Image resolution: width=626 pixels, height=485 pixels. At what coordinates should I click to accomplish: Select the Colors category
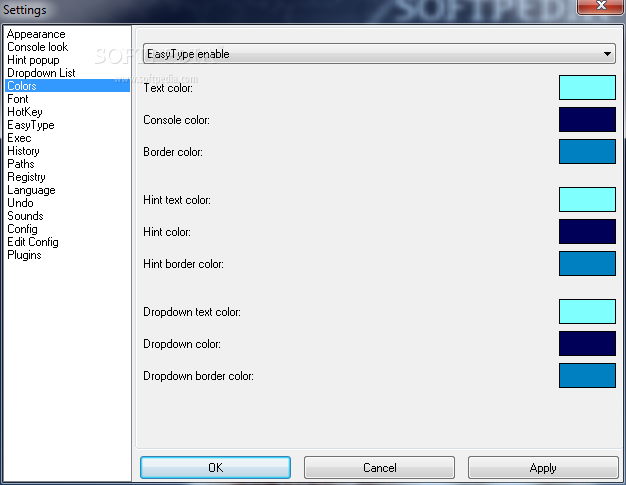(x=67, y=86)
